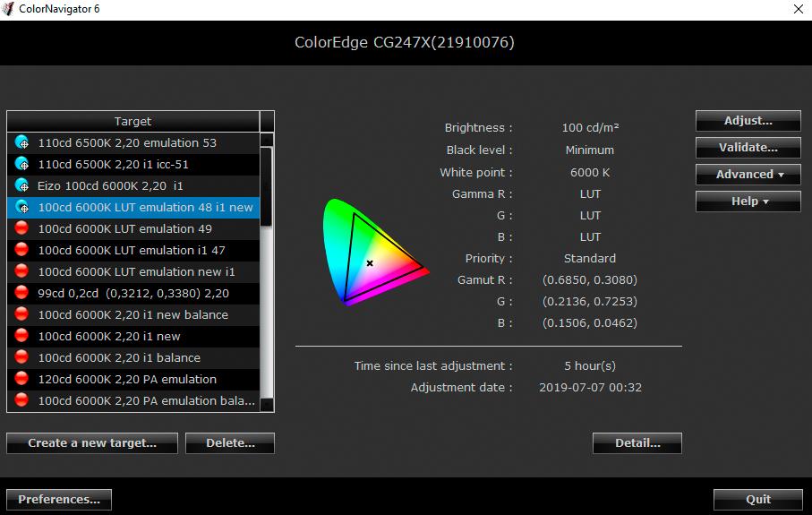Click the red icon of '100cd 6000K LUT emulation 49'
The width and height of the screenshot is (812, 515).
click(21, 228)
